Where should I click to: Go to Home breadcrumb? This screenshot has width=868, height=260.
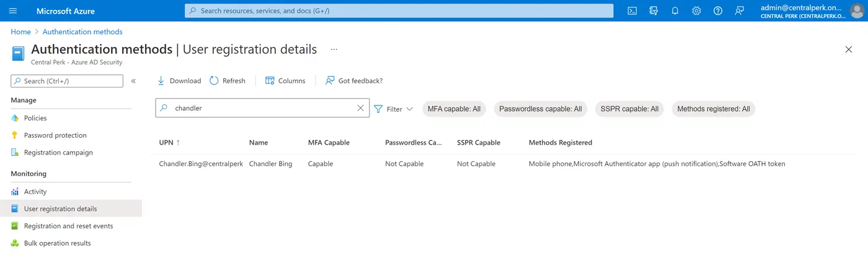tap(20, 32)
